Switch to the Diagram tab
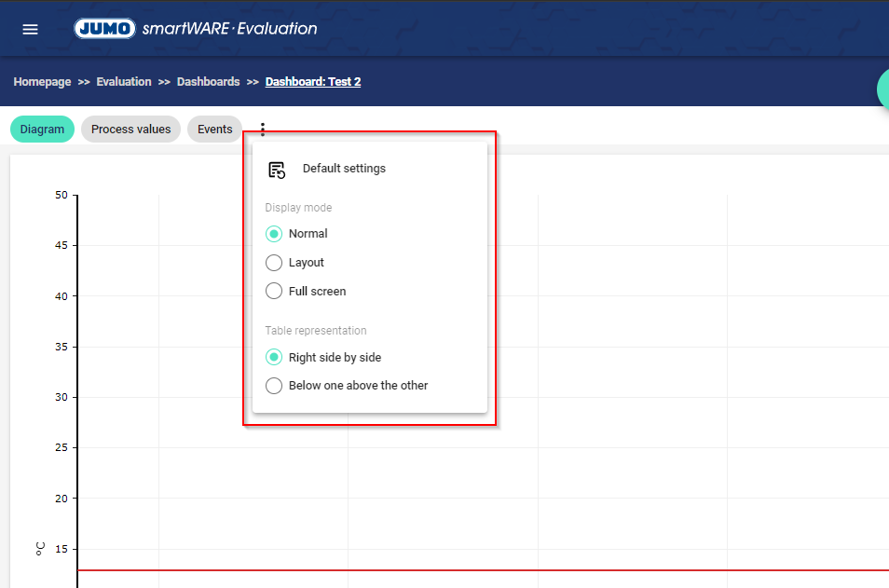 tap(42, 130)
